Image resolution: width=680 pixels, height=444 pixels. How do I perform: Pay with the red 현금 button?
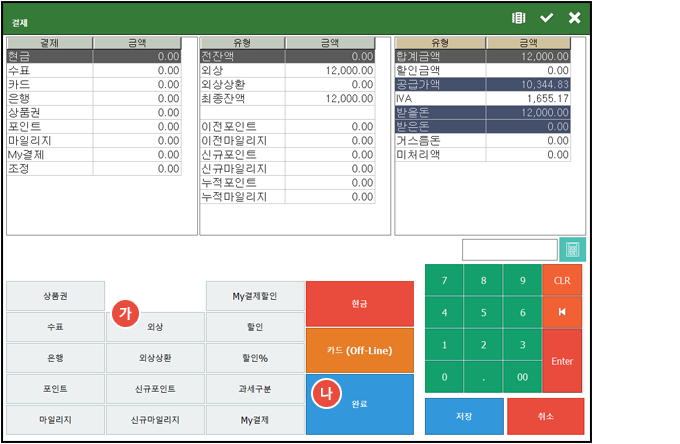tap(360, 304)
